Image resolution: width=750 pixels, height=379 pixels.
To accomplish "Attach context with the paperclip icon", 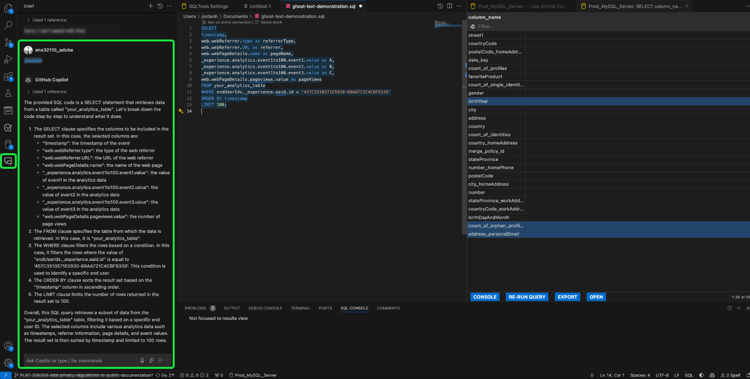I will 151,360.
